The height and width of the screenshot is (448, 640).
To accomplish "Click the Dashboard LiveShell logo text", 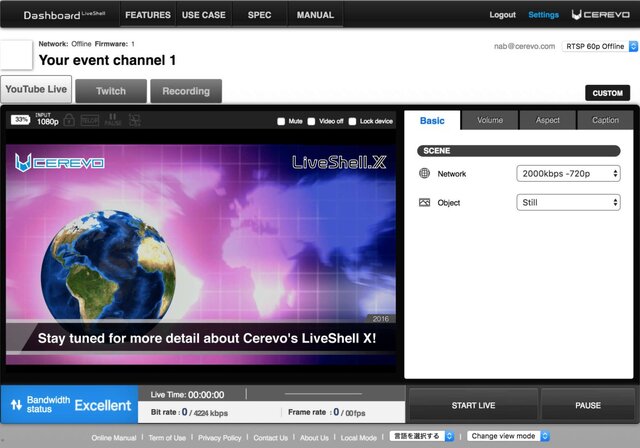I will tap(64, 15).
